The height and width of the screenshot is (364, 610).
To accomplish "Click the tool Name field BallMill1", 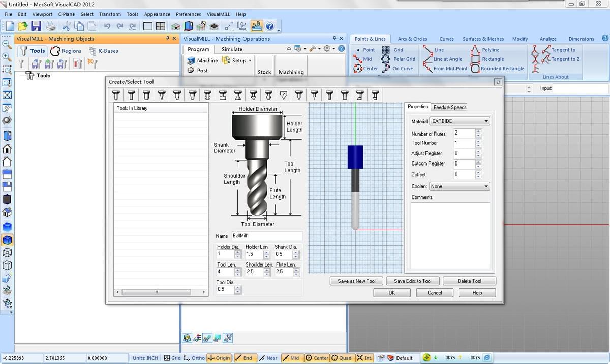I will (266, 236).
